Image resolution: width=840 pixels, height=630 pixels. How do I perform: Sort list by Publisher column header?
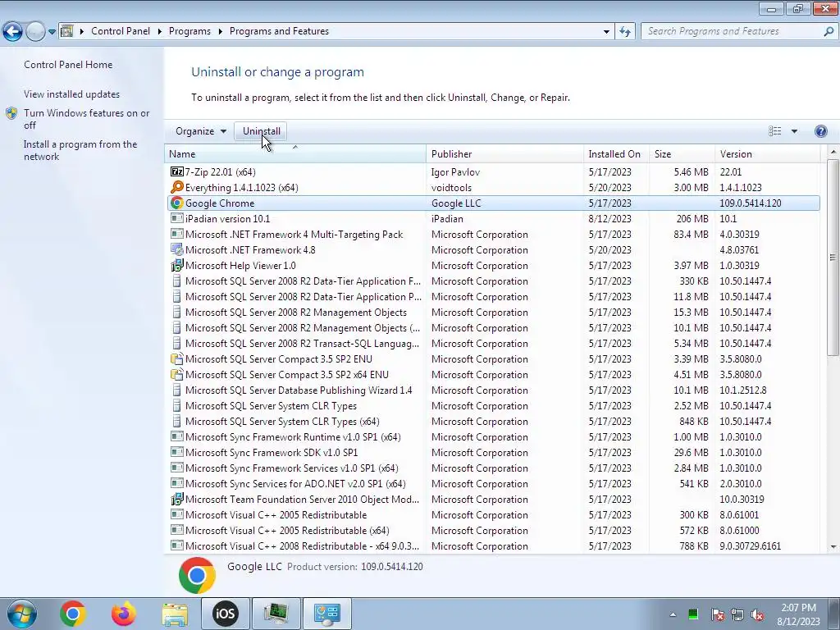[504, 153]
